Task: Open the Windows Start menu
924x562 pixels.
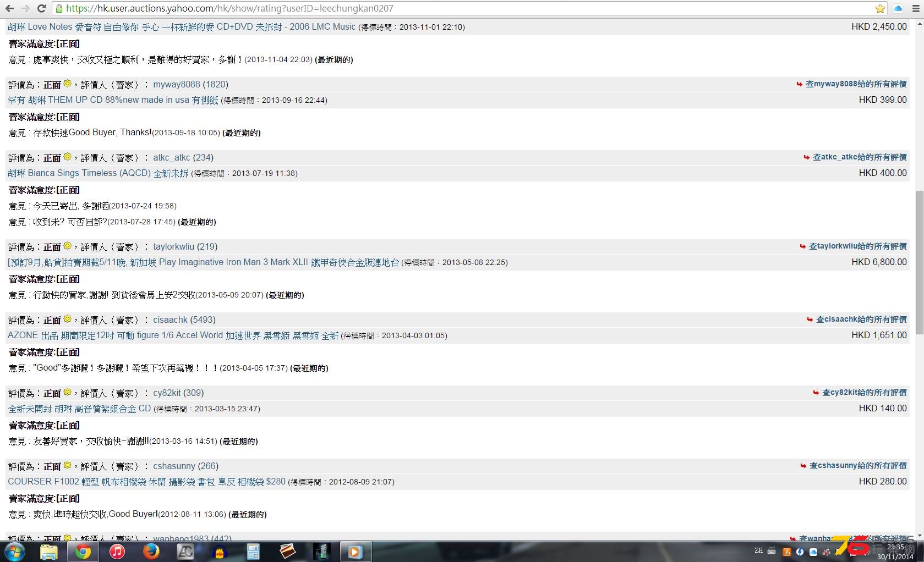Action: tap(14, 552)
